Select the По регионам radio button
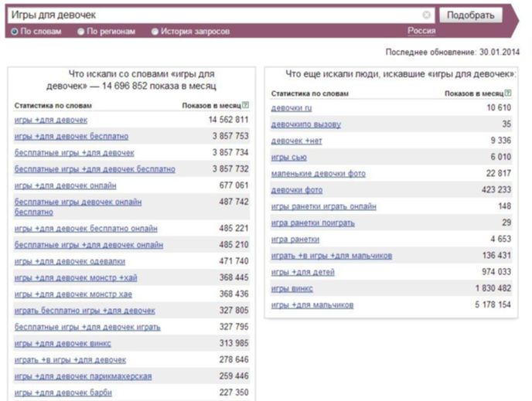532x401 pixels. click(80, 32)
